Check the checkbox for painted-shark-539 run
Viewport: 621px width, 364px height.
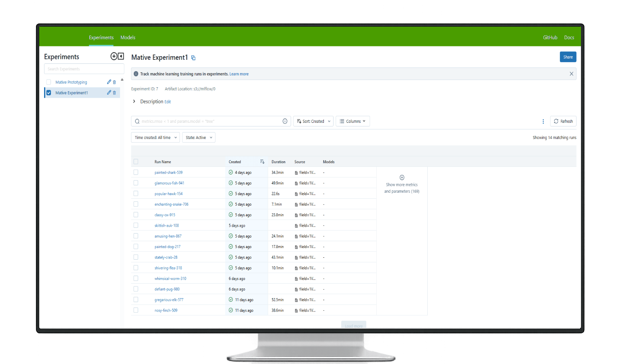point(136,172)
